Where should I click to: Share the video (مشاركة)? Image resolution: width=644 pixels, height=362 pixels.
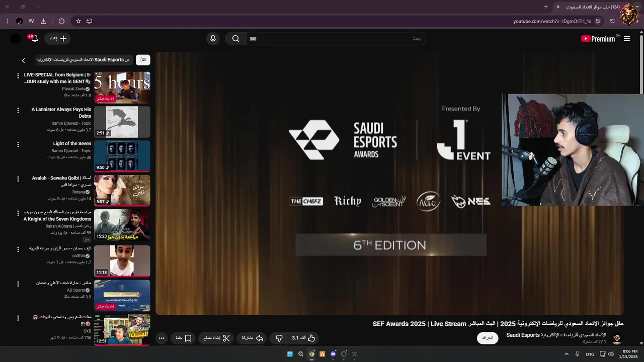pos(253,338)
